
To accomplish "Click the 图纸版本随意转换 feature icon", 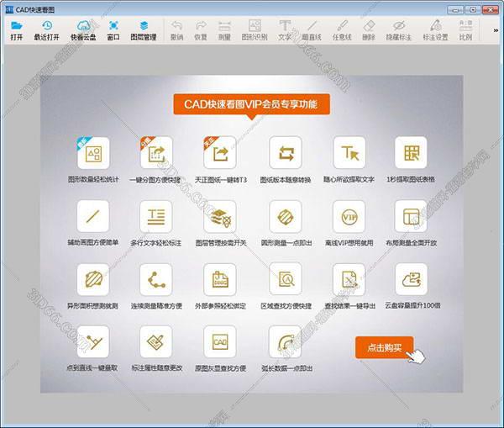I will point(285,153).
